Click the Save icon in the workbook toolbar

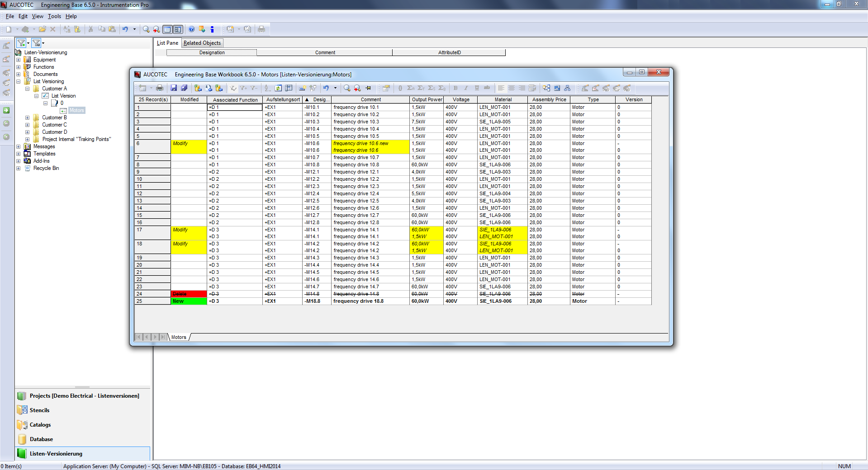173,88
